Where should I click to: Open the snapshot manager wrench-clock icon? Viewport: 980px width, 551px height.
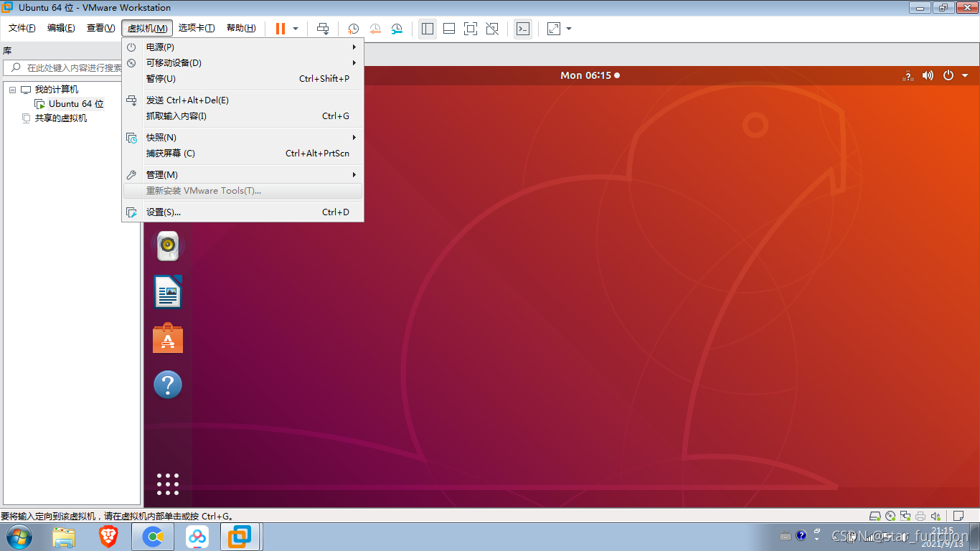[x=397, y=29]
